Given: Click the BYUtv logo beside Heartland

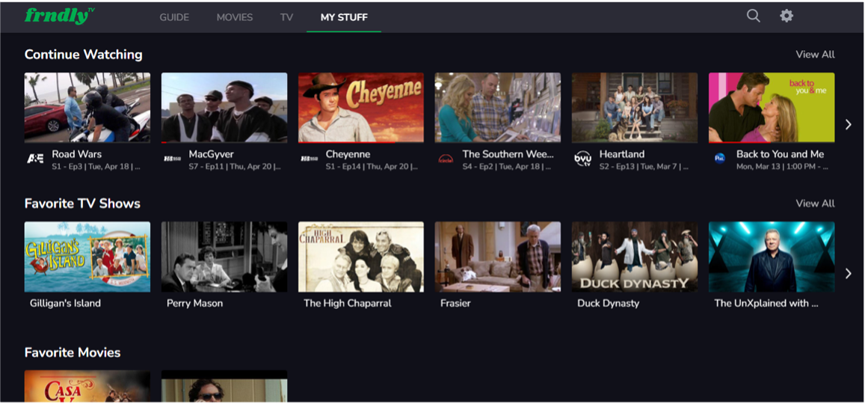Looking at the screenshot, I should 582,159.
